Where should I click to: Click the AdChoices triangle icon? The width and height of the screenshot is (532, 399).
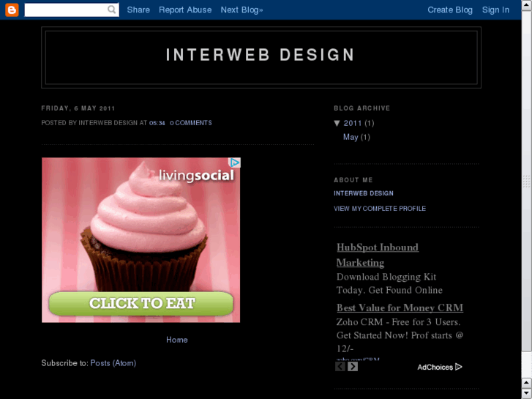tap(459, 367)
